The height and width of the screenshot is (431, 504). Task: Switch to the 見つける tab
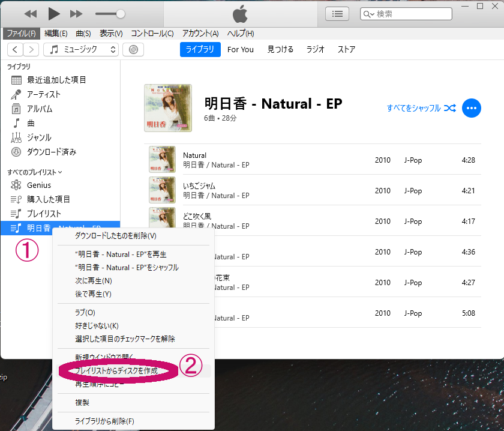[280, 50]
